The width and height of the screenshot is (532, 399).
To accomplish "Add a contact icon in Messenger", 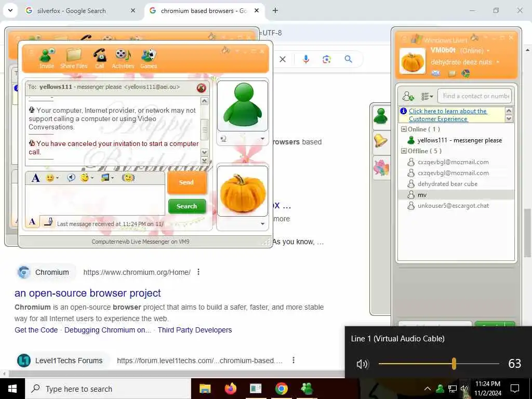I will click(408, 96).
